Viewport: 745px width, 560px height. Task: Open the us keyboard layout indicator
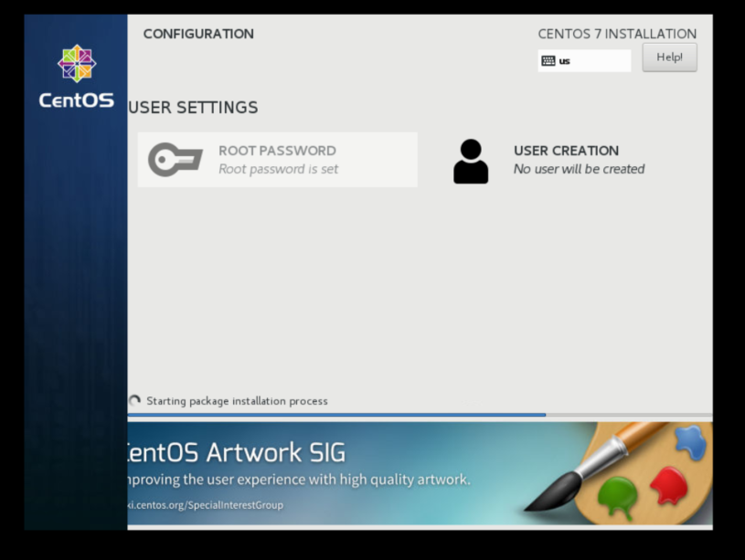(584, 61)
